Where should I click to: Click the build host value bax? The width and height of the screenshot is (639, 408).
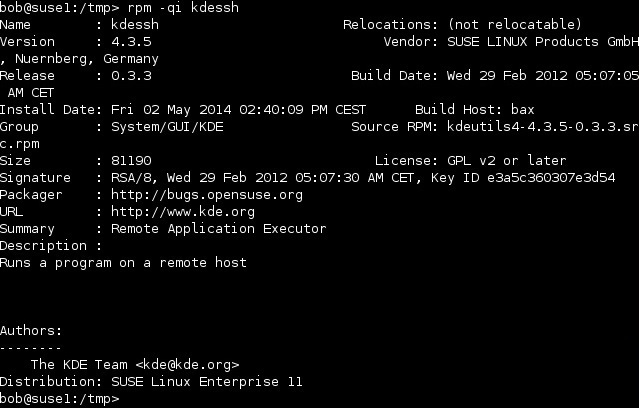point(522,110)
